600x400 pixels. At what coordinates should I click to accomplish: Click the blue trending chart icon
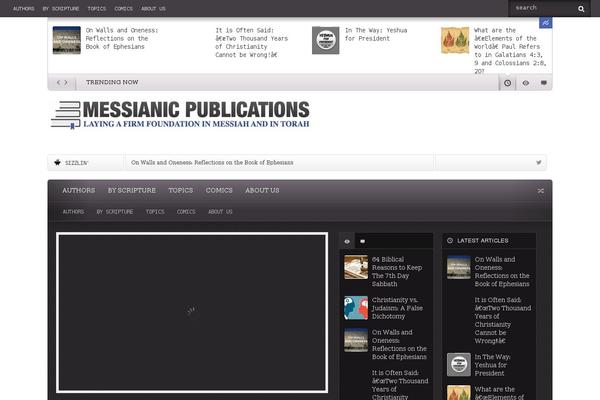[x=546, y=23]
